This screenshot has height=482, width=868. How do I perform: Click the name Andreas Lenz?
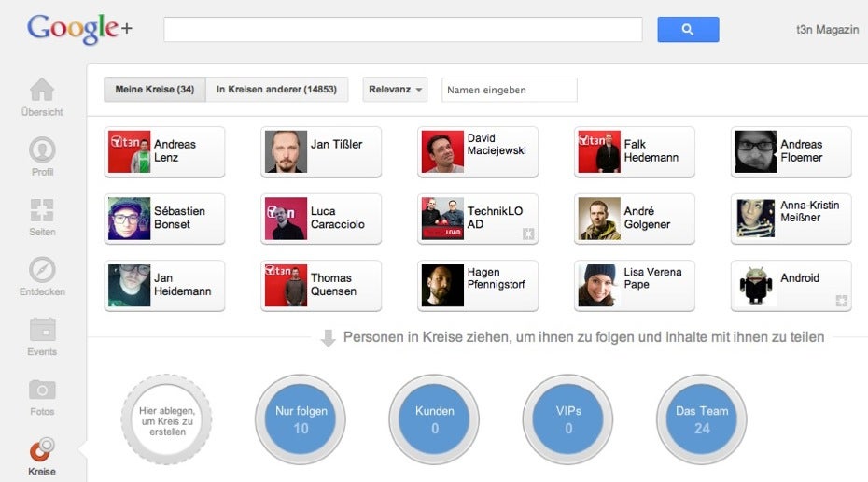[175, 150]
